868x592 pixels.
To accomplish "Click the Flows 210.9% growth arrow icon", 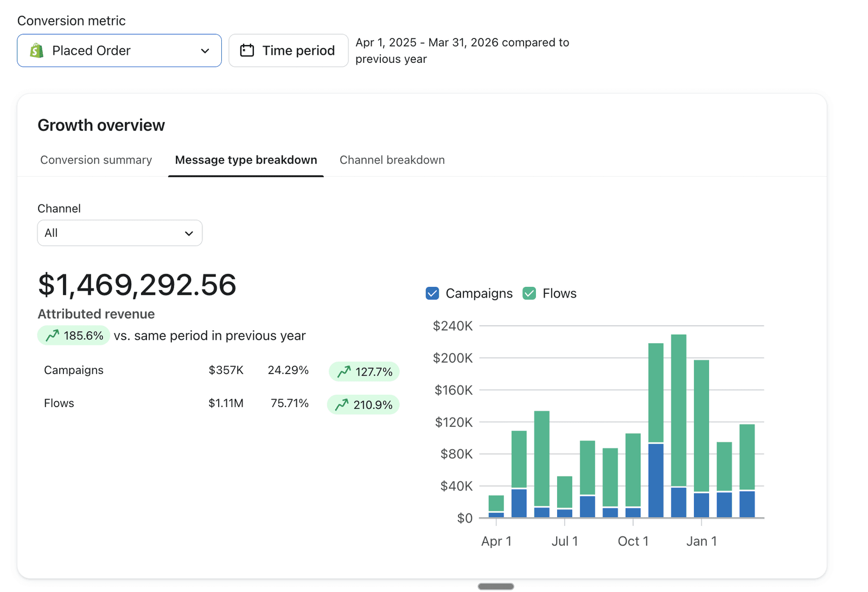I will click(342, 405).
